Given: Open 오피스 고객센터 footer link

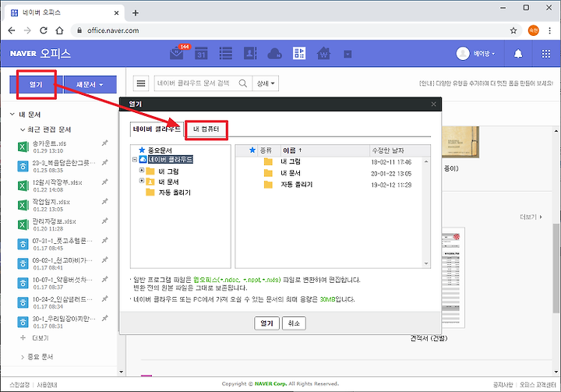Looking at the screenshot, I should (538, 384).
